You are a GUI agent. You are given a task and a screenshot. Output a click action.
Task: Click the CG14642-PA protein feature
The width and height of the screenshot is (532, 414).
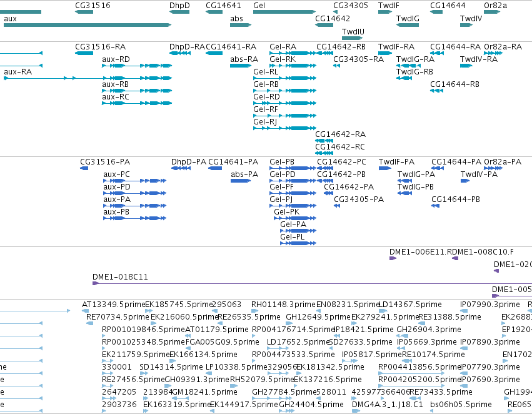point(328,193)
